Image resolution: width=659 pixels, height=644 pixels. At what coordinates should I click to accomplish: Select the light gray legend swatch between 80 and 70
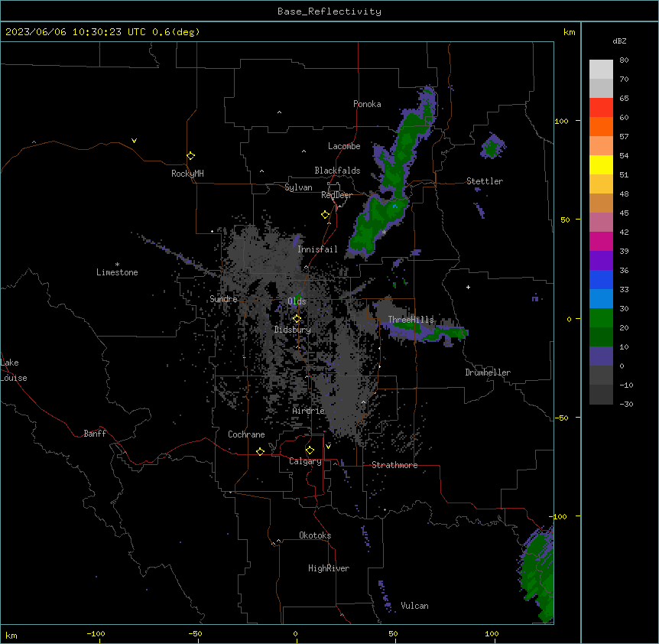click(601, 70)
